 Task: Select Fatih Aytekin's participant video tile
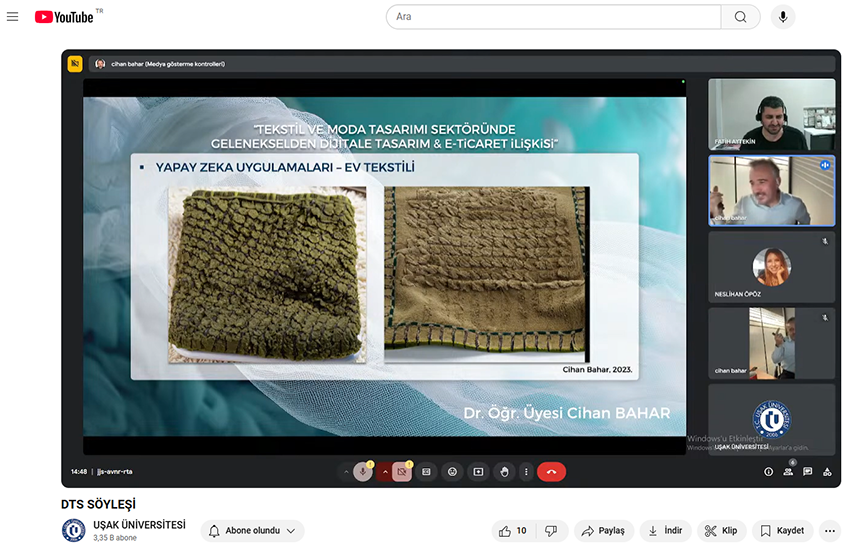[x=771, y=114]
